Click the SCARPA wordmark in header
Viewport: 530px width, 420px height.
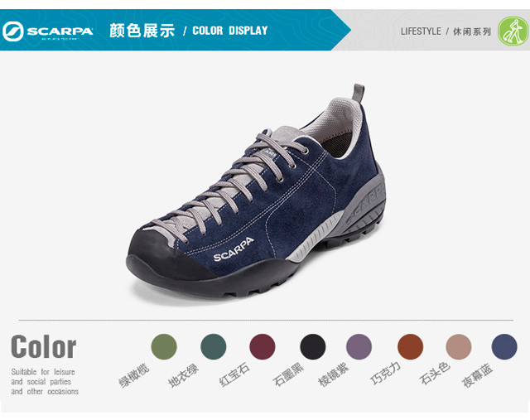tap(60, 31)
